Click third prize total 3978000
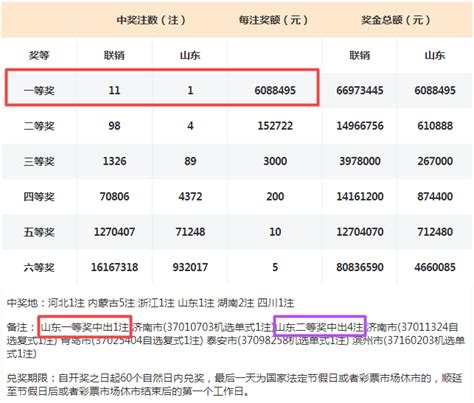The width and height of the screenshot is (474, 403). pos(360,161)
